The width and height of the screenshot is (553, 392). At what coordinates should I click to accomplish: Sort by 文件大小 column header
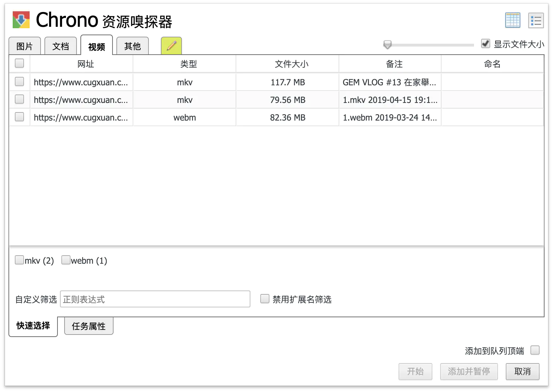tap(287, 64)
